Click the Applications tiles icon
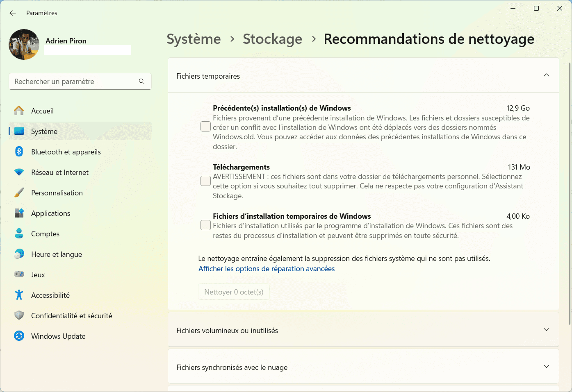The width and height of the screenshot is (572, 392). pyautogui.click(x=19, y=213)
